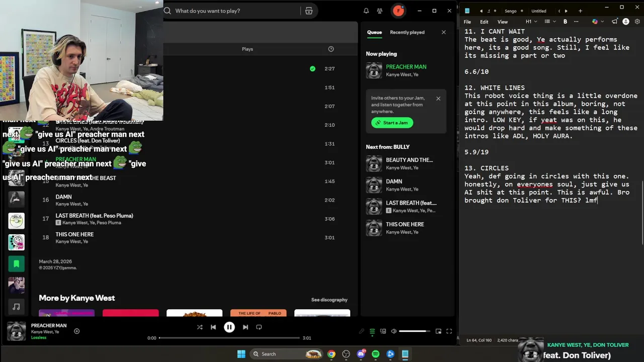The image size is (644, 362).
Task: Open Notepad settings gear
Action: tap(637, 22)
